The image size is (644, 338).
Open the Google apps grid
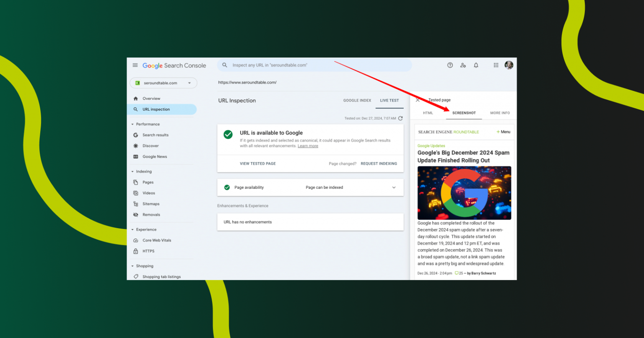[496, 65]
